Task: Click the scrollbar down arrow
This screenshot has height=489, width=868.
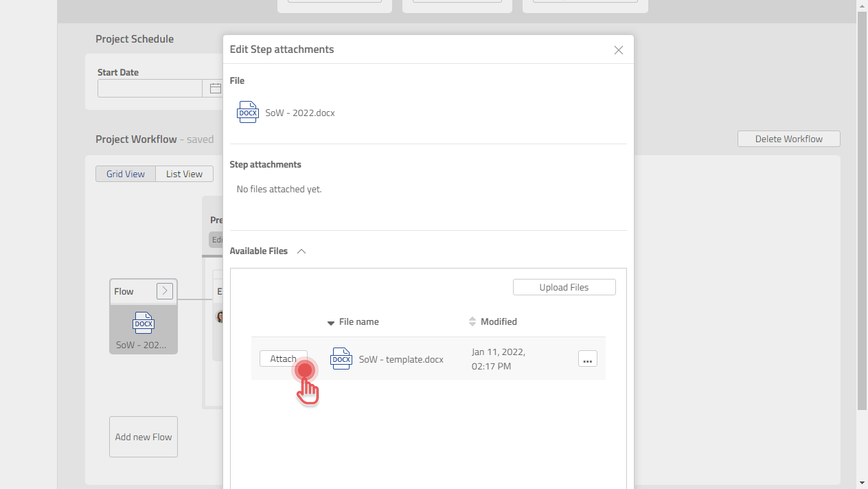Action: (862, 483)
